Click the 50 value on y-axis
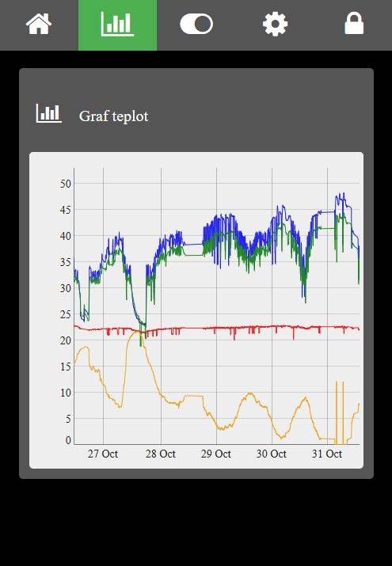The width and height of the screenshot is (392, 566). click(x=66, y=184)
